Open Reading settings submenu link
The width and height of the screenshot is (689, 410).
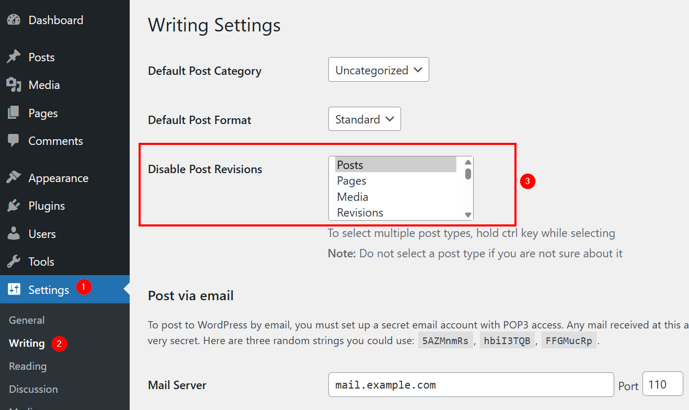[x=28, y=366]
